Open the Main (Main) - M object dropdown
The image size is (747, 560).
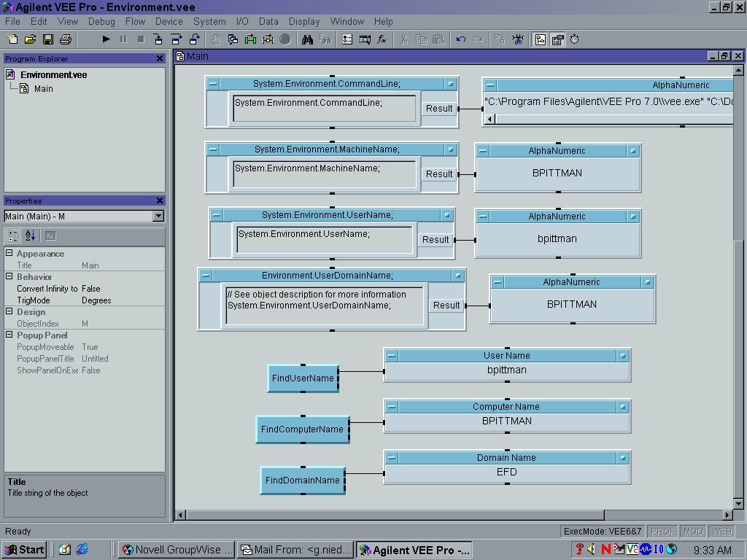point(158,216)
